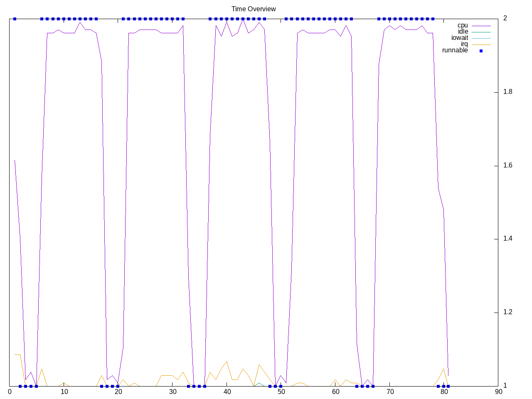532x399 pixels.
Task: Click the x-axis tick label 70
Action: (x=389, y=392)
